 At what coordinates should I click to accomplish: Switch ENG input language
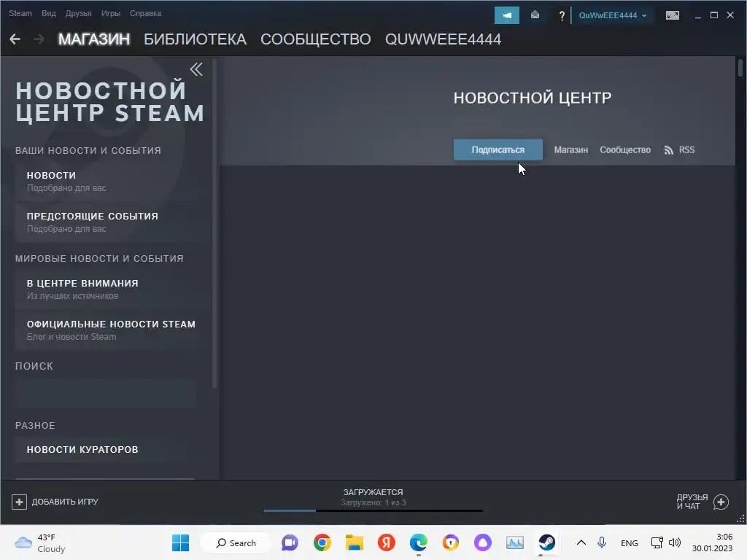(630, 543)
